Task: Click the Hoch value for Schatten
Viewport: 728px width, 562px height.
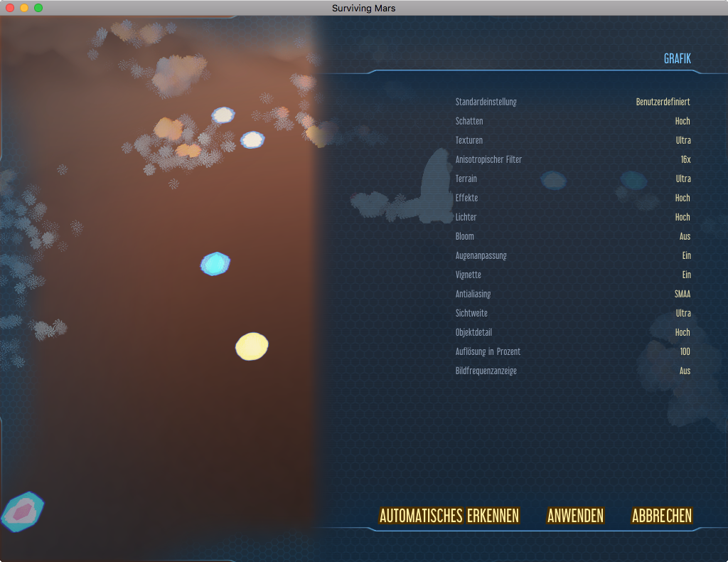Action: [x=682, y=121]
